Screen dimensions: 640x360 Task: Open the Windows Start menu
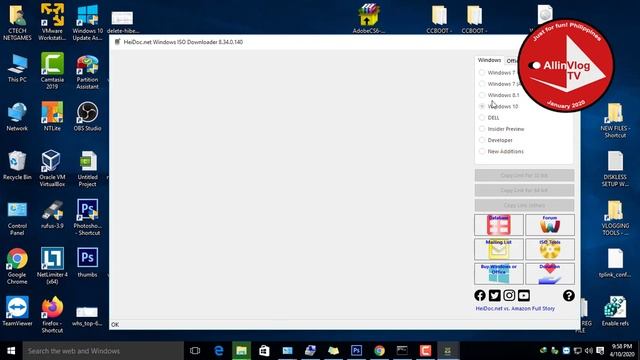[x=11, y=351]
